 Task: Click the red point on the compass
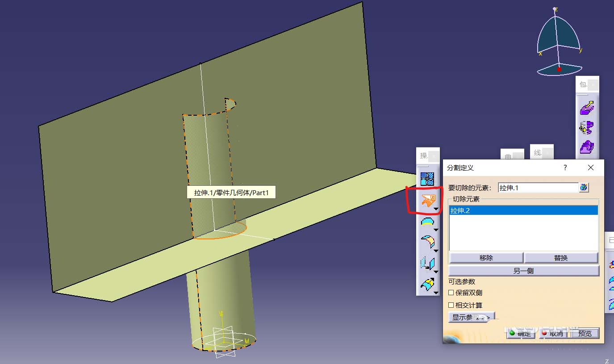click(559, 69)
